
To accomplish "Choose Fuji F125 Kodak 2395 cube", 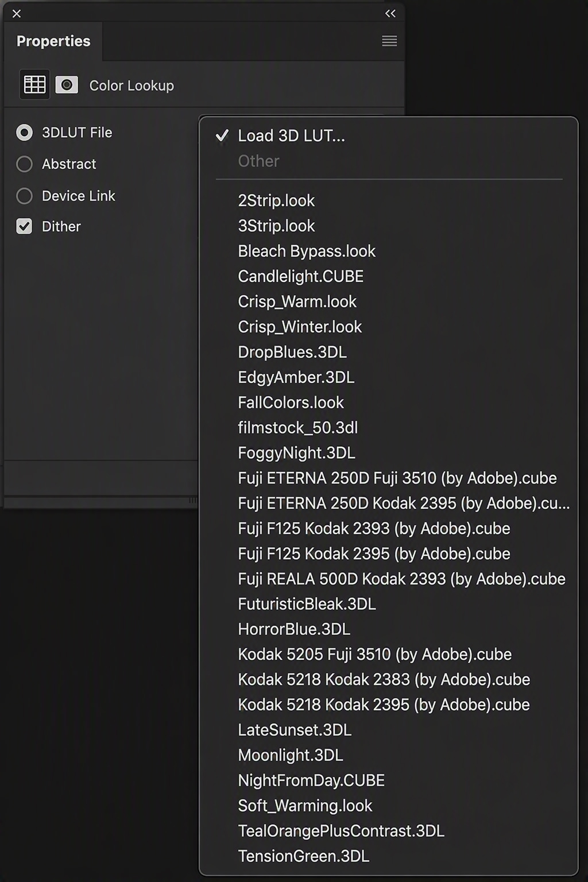I will coord(389,554).
